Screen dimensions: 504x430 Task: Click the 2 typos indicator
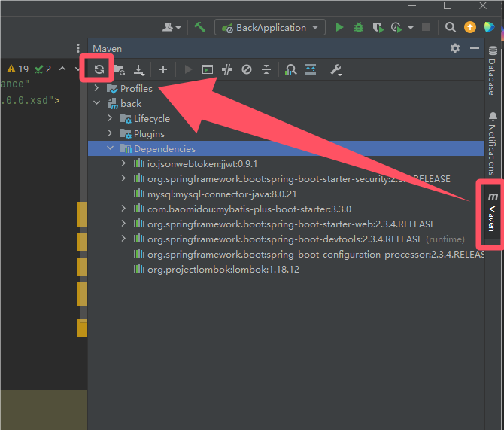pos(43,69)
